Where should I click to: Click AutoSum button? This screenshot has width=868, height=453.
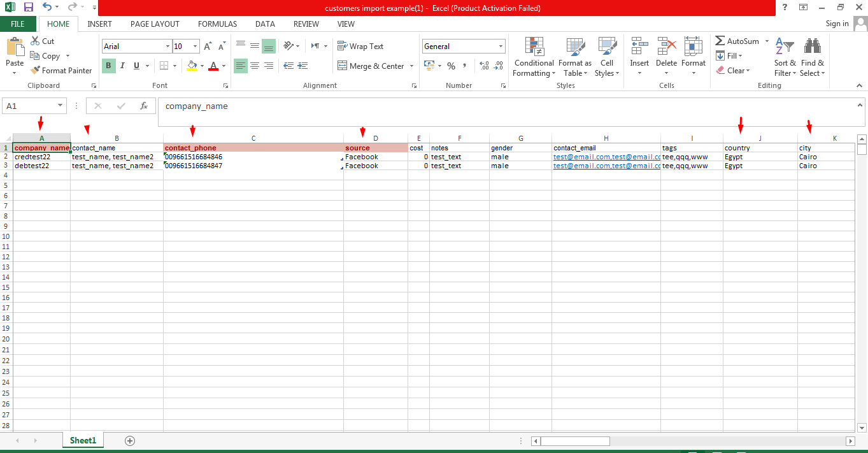(x=737, y=41)
